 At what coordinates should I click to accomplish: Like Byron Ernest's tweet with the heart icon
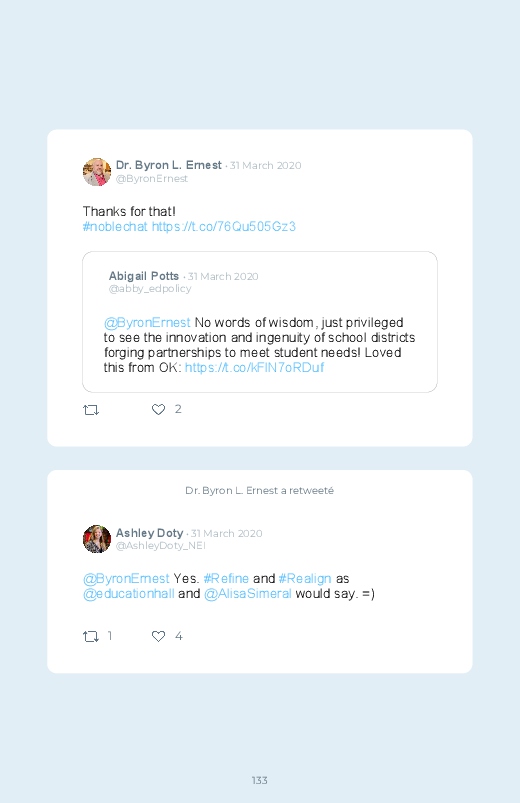158,409
